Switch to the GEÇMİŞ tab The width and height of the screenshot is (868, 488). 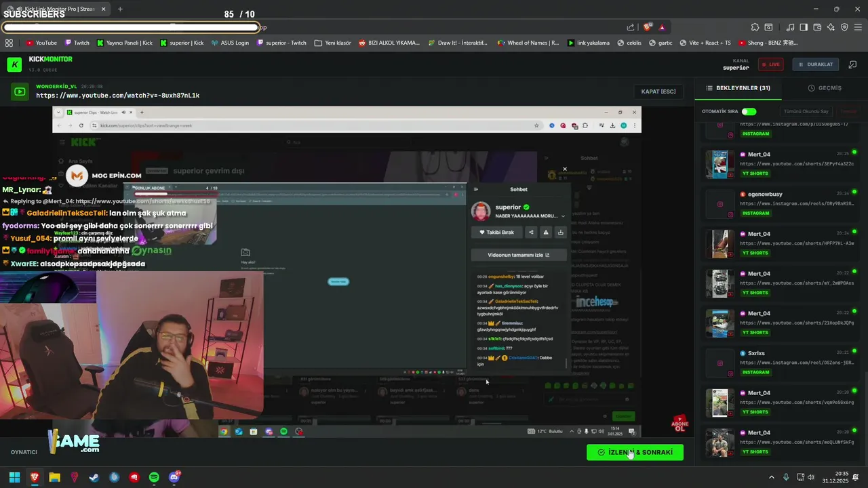tap(825, 88)
